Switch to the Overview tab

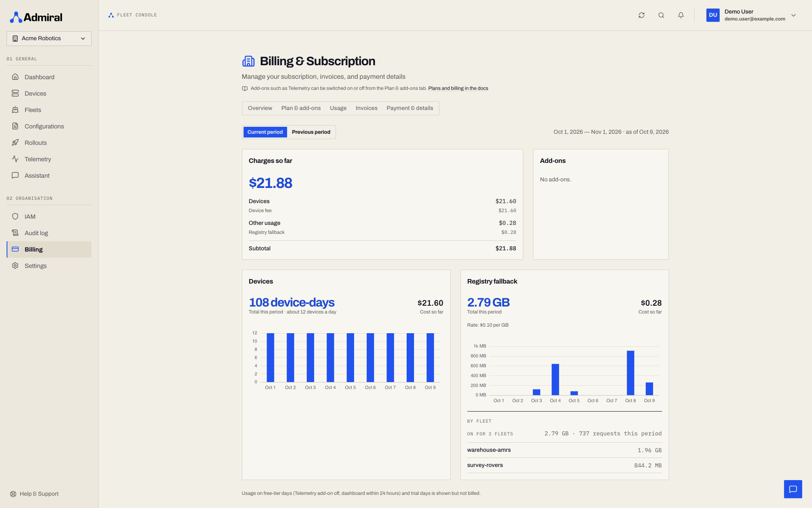pos(260,108)
